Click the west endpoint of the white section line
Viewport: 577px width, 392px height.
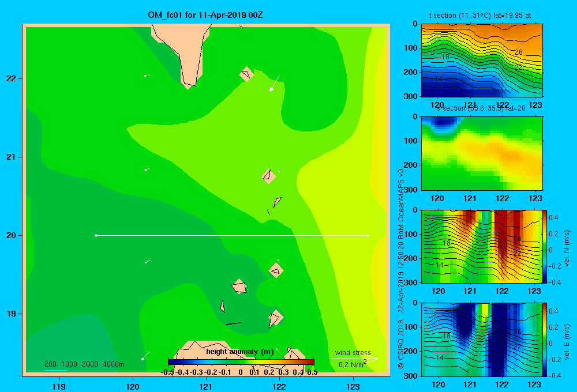click(96, 235)
